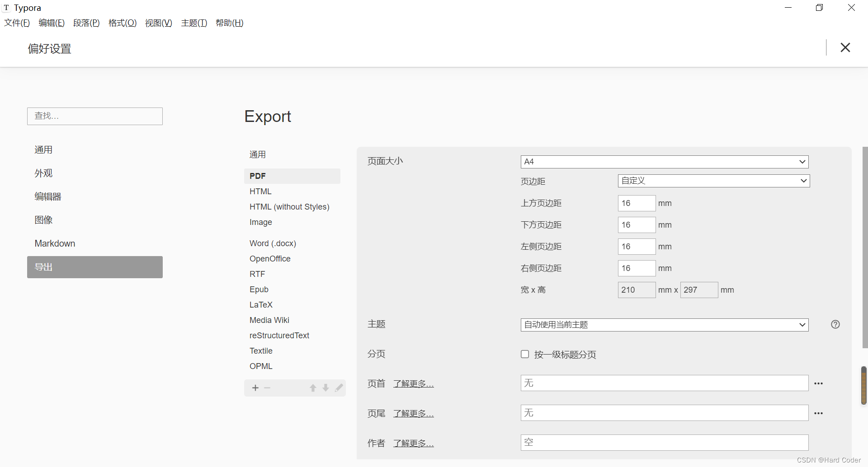Viewport: 868px width, 467px height.
Task: Click the page width 210 field
Action: coord(637,290)
